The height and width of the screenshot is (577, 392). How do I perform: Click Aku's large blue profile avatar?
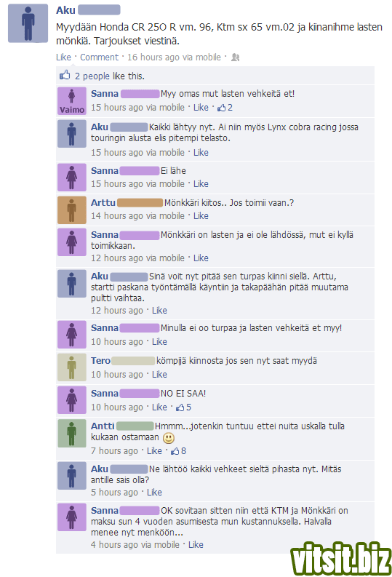point(28,23)
